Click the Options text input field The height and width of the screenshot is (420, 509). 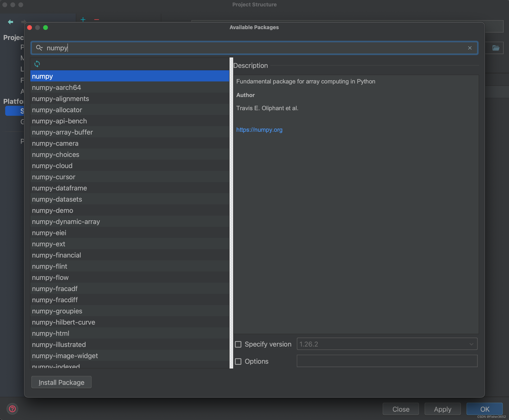[387, 361]
